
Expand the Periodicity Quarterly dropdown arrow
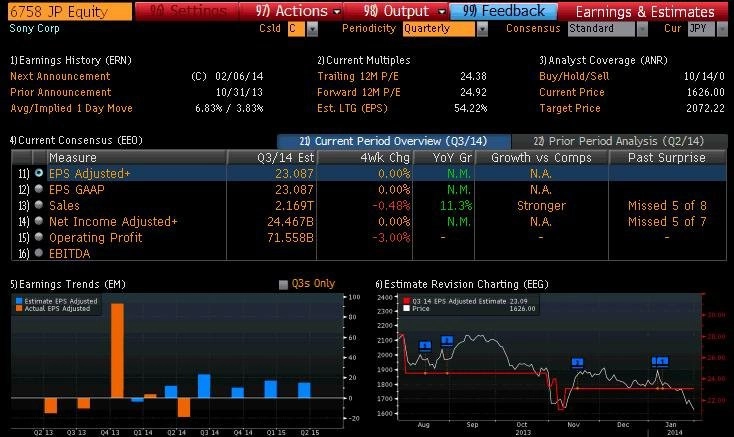click(x=482, y=29)
